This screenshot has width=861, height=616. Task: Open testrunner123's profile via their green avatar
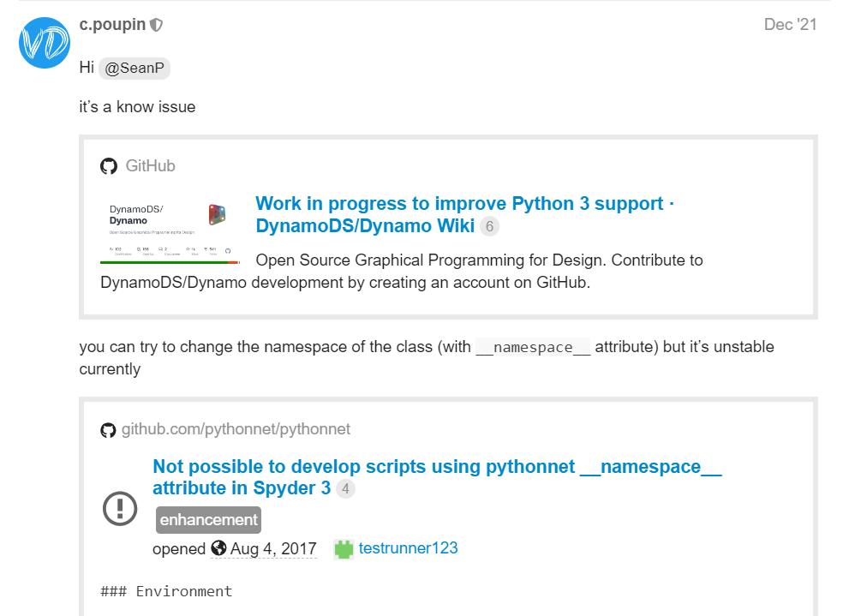tap(343, 548)
